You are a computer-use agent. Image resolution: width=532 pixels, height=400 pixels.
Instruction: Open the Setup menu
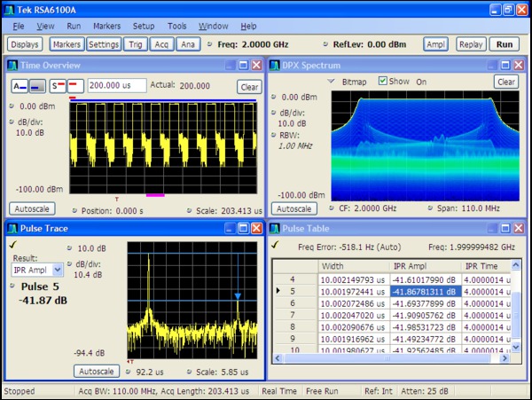click(x=144, y=27)
